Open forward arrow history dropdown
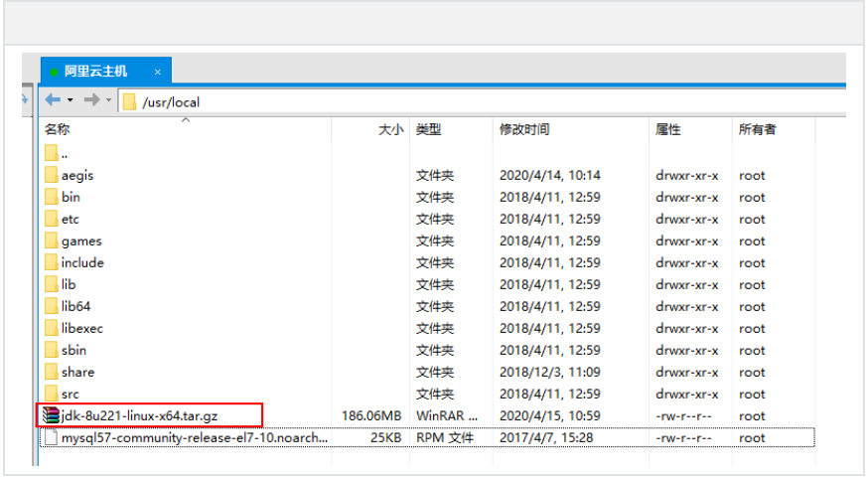 pyautogui.click(x=108, y=100)
